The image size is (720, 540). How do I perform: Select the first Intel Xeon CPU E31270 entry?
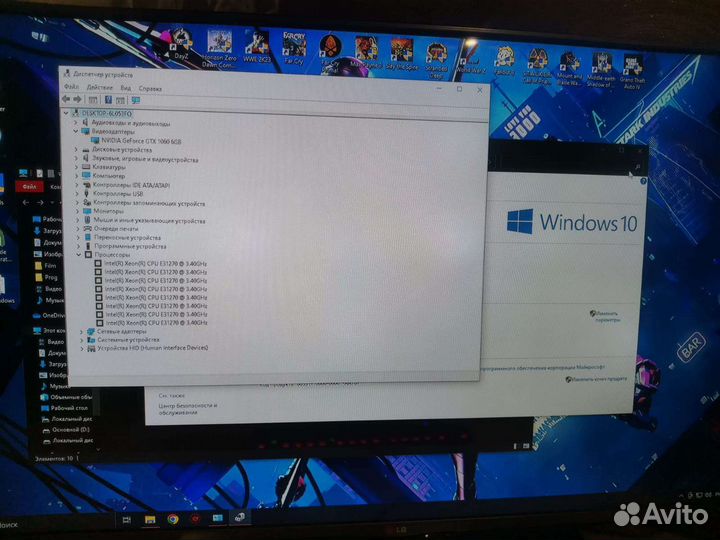tap(151, 264)
